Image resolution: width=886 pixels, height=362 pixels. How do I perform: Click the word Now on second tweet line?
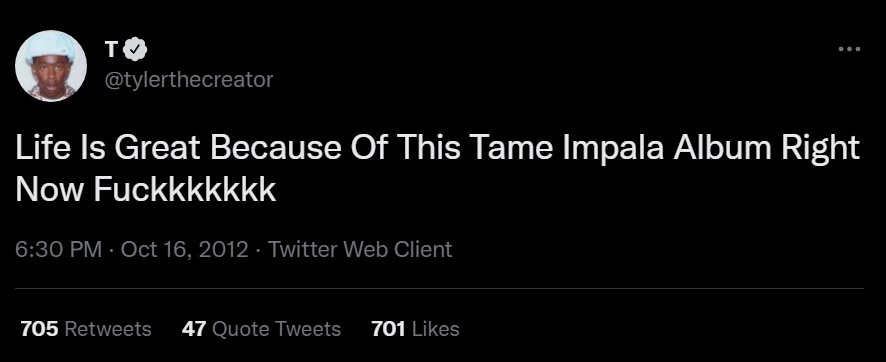[x=50, y=189]
